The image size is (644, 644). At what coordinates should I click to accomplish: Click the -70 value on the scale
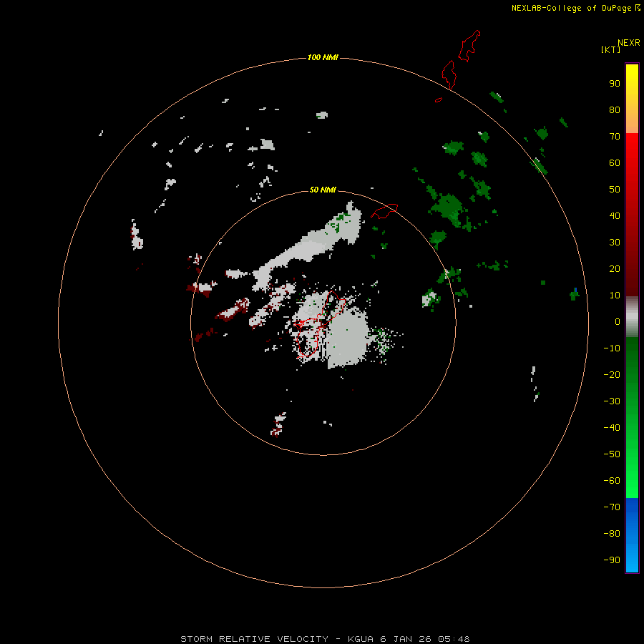612,507
